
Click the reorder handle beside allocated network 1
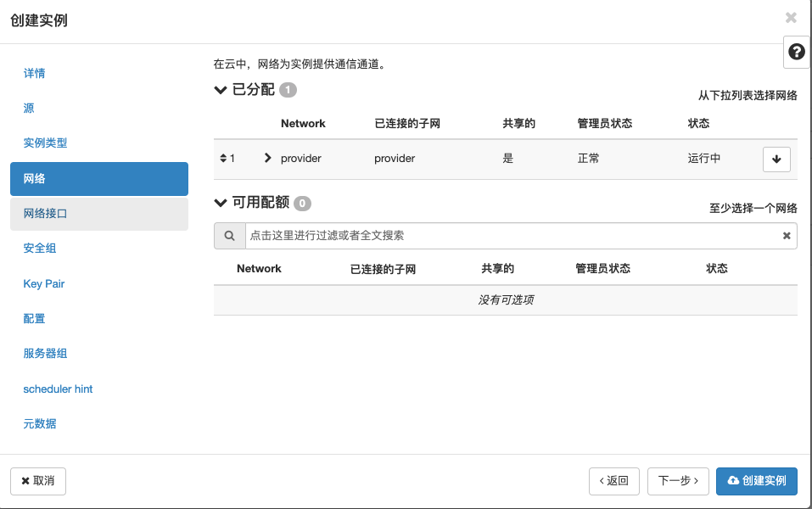coord(222,158)
